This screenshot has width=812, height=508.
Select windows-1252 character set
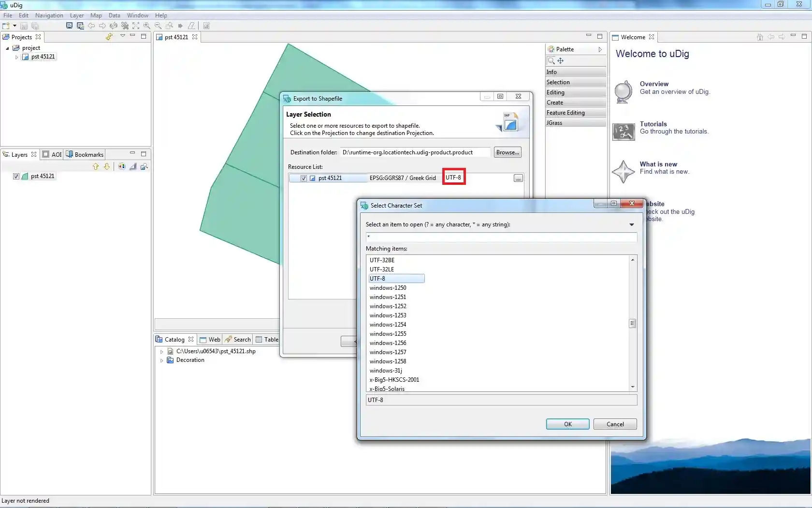point(388,306)
